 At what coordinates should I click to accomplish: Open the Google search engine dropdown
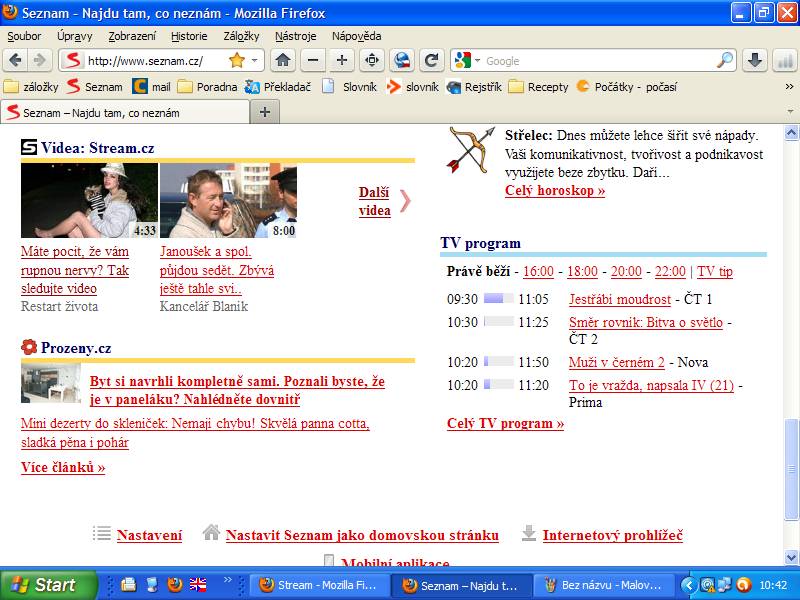pyautogui.click(x=478, y=61)
